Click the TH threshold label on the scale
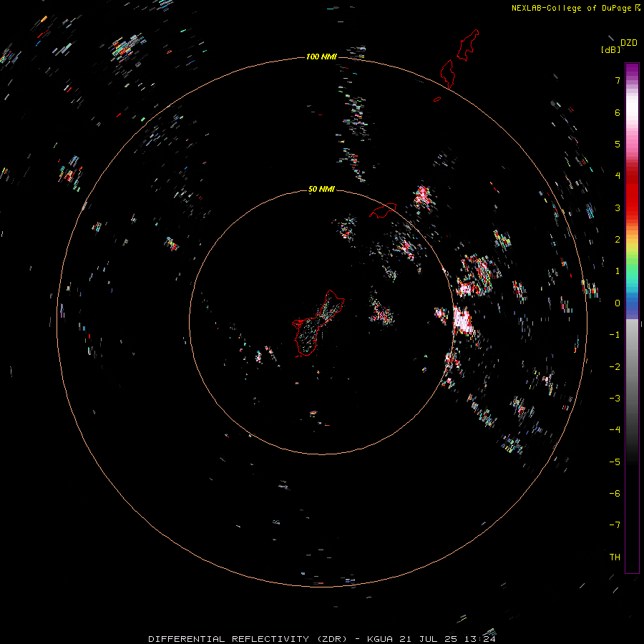This screenshot has width=644, height=644. 615,557
